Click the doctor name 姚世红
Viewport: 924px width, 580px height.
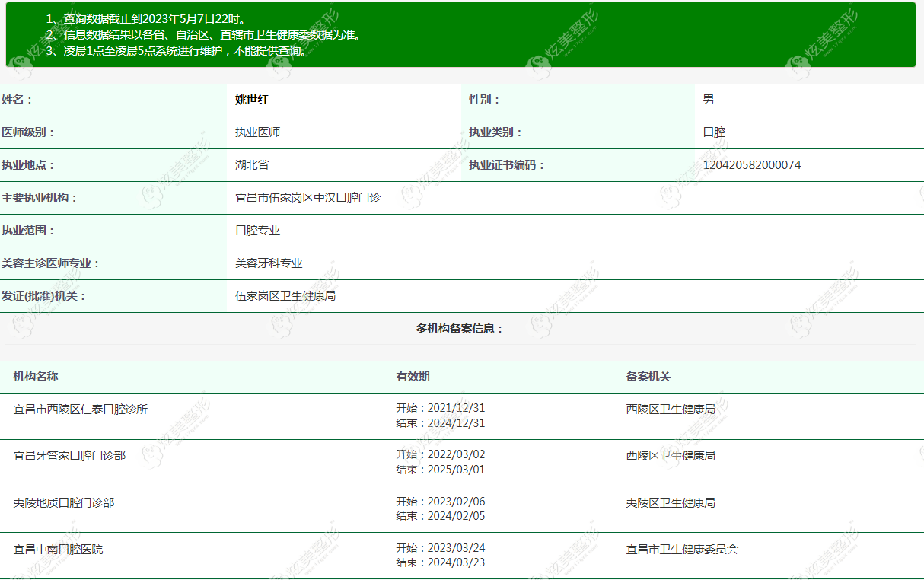click(x=252, y=100)
